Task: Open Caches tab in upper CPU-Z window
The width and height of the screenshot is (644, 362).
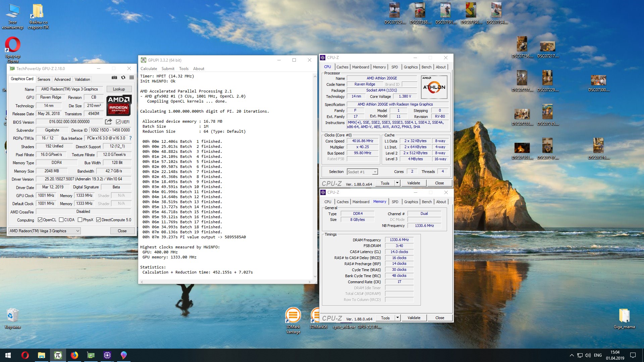Action: (342, 67)
